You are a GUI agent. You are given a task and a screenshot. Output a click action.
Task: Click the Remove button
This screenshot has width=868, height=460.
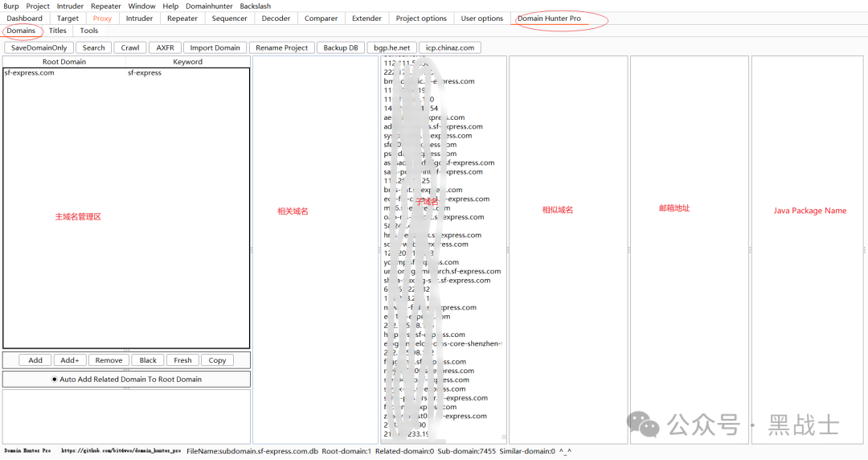[x=108, y=360]
